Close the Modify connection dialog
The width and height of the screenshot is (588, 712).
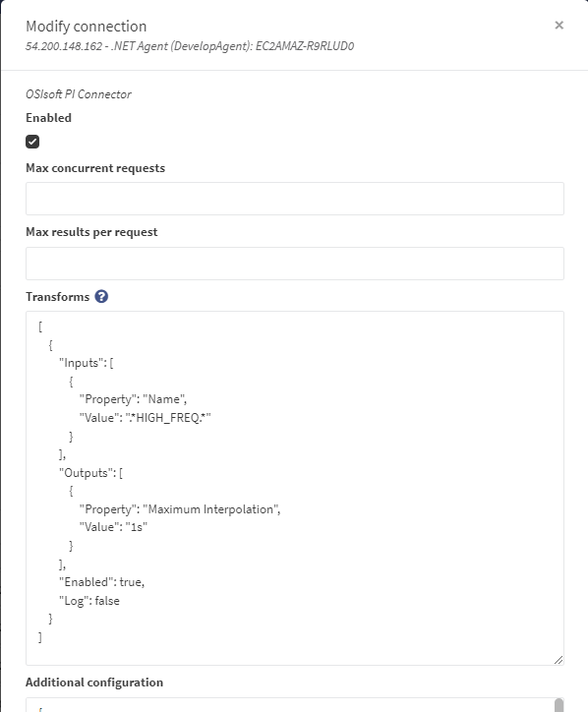pos(559,26)
